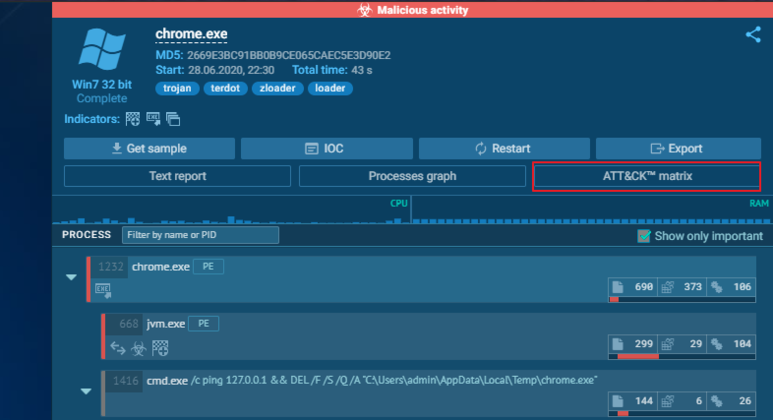The height and width of the screenshot is (420, 773).
Task: Click the EXE icon under chrome.exe process
Action: [x=103, y=290]
